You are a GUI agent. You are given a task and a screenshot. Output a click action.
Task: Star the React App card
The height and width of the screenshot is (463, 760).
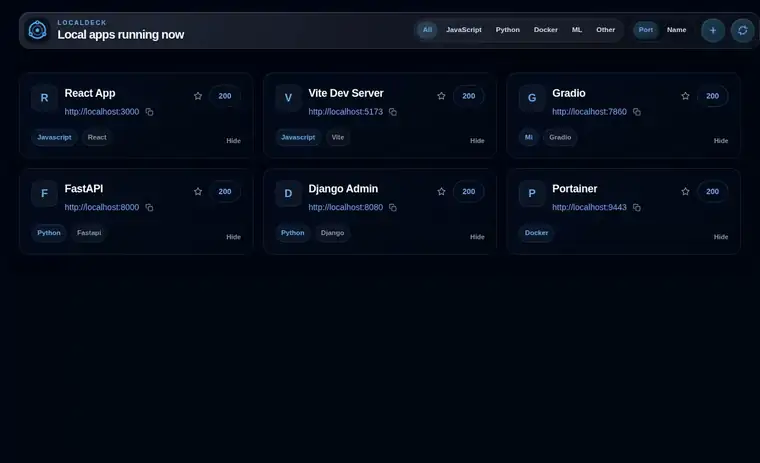point(198,96)
